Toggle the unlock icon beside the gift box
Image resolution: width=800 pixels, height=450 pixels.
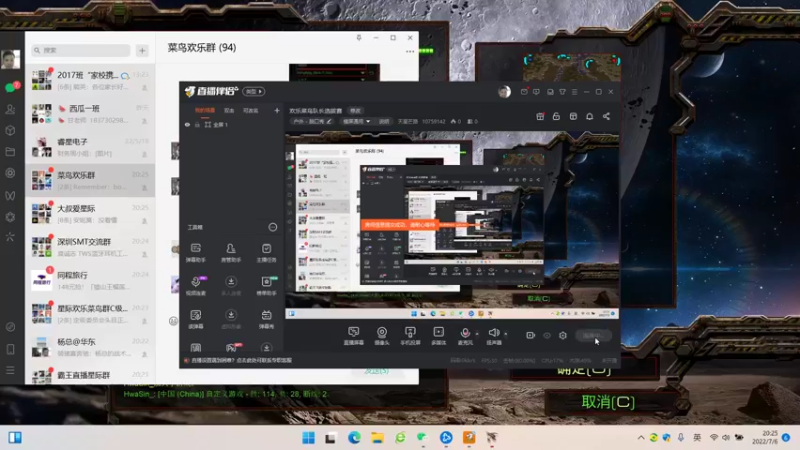click(x=556, y=116)
